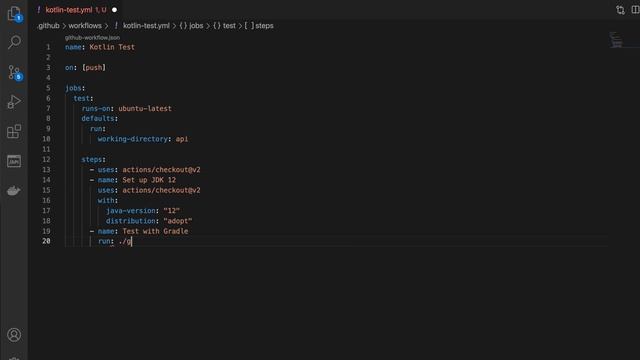This screenshot has width=640, height=360.
Task: Click the 'defaults:' key
Action: coord(100,118)
